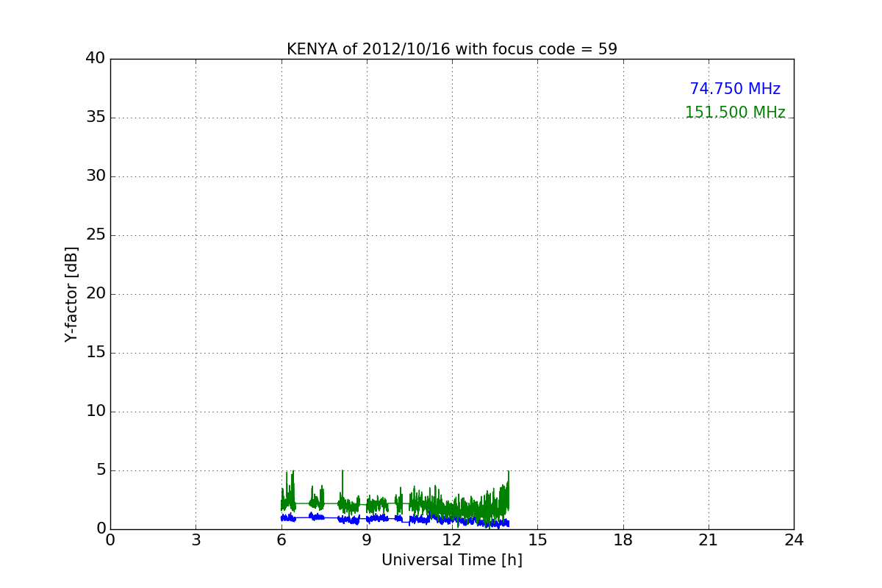Click the x-axis tick label 3
Screen dimensions: 882x588
196,540
